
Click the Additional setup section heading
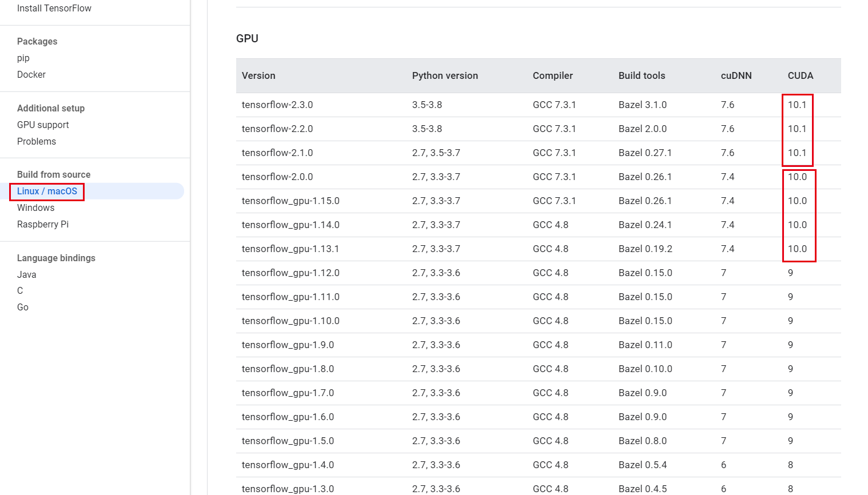click(x=51, y=109)
